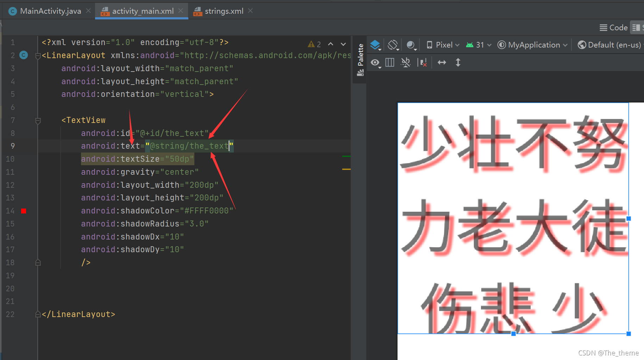
Task: Open the Pixel device dropdown
Action: pos(443,45)
